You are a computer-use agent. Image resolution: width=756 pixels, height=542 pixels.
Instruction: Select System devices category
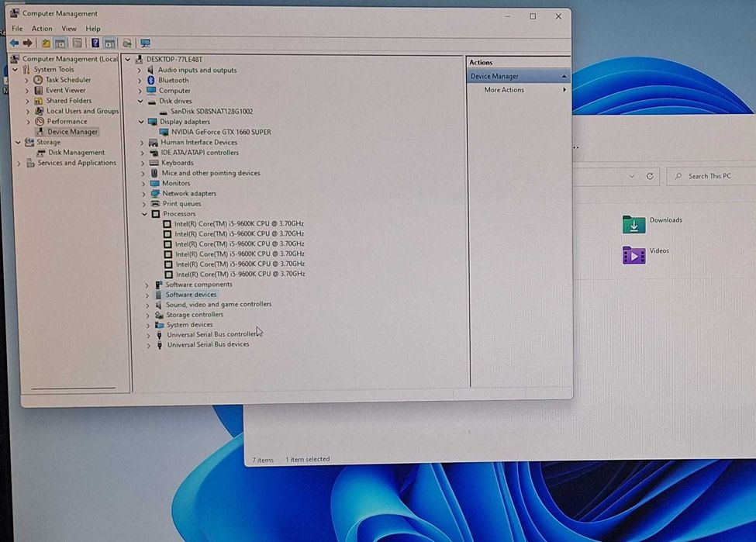[189, 325]
